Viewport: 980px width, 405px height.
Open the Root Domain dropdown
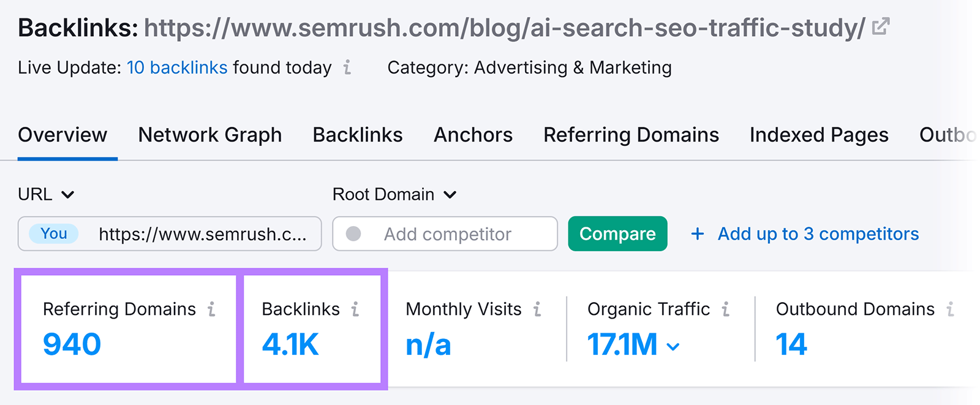tap(394, 194)
